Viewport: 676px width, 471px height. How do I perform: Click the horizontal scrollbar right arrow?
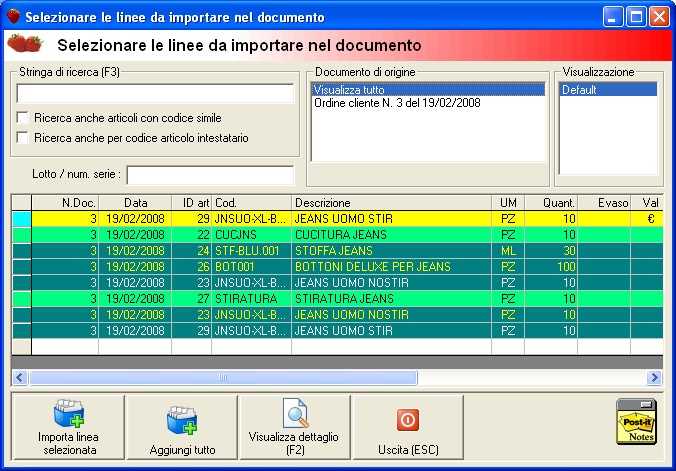(654, 378)
